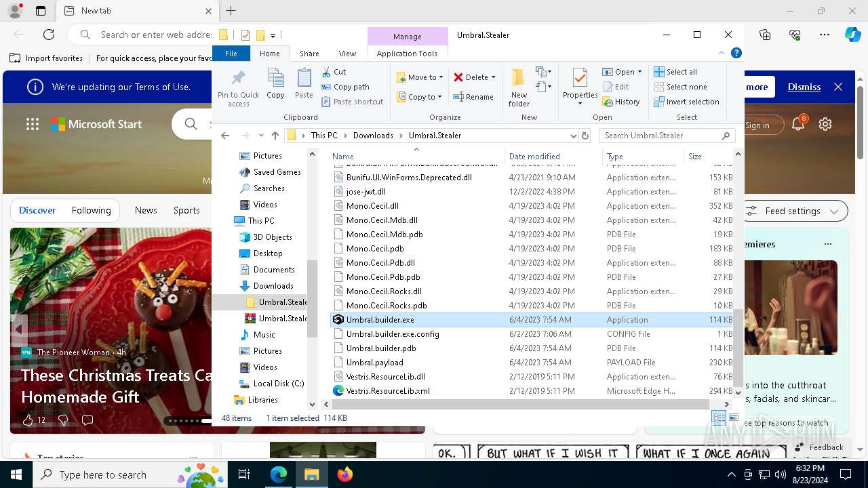The width and height of the screenshot is (868, 488).
Task: Open Edge settings and more menu
Action: coord(825,35)
